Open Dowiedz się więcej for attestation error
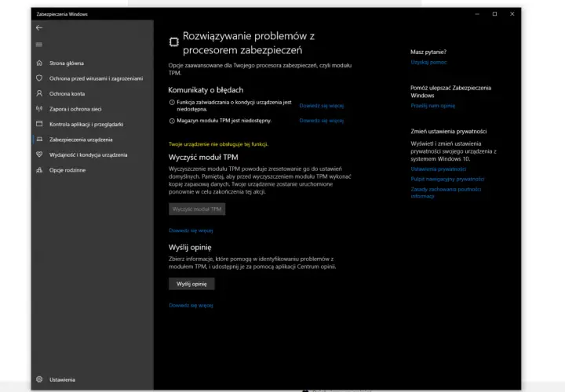The image size is (565, 392). pos(322,106)
